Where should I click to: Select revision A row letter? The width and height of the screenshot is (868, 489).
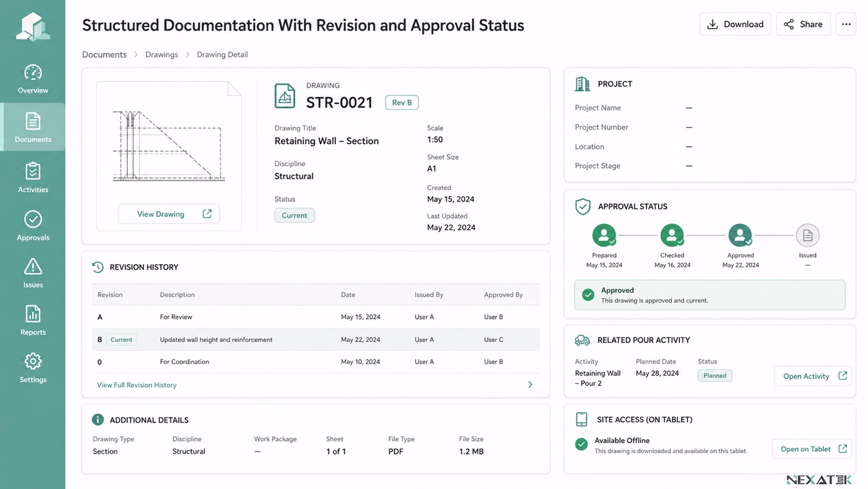tap(100, 317)
